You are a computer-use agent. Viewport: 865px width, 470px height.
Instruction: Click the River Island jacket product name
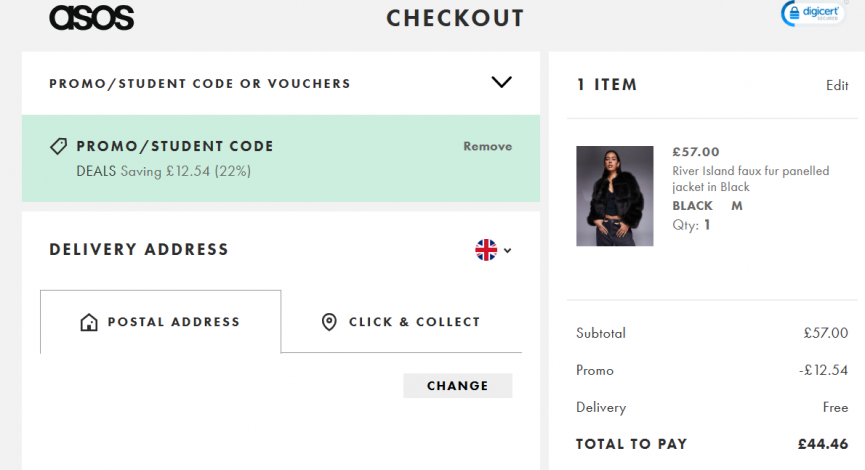pos(750,179)
